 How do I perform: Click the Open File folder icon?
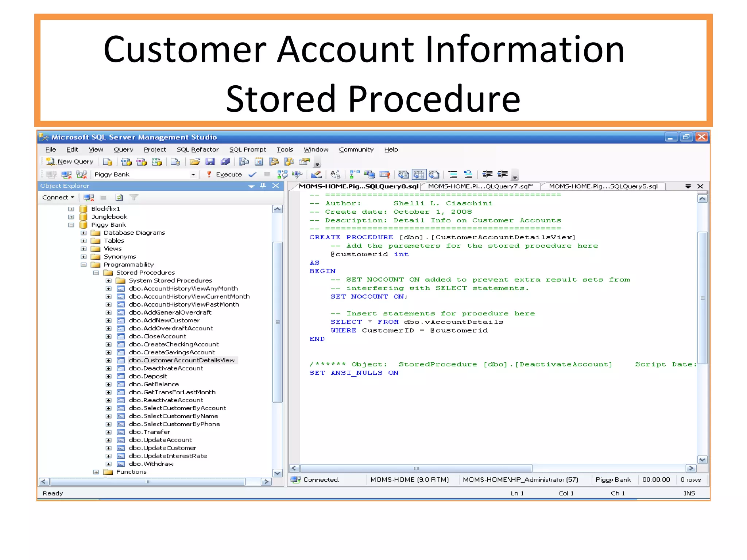[x=195, y=162]
